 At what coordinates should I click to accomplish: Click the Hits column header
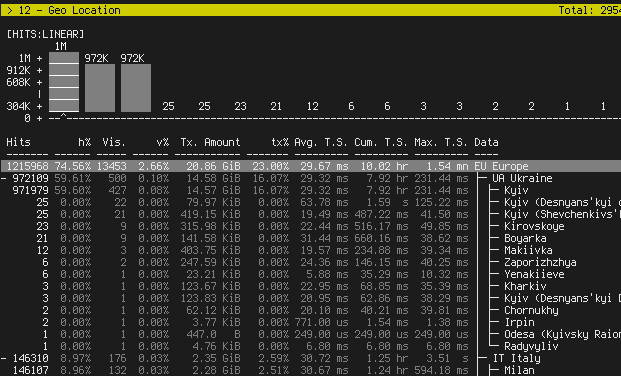click(x=18, y=142)
